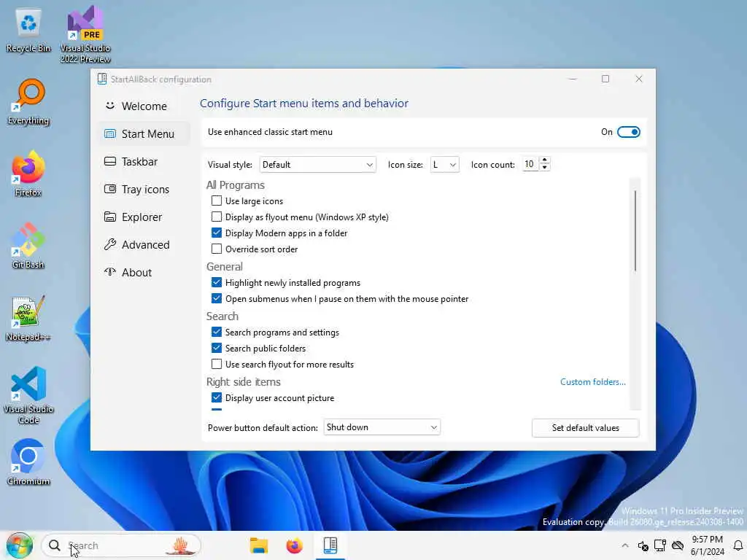Switch to the Explorer section
Screen dimensions: 747x560
(144, 217)
